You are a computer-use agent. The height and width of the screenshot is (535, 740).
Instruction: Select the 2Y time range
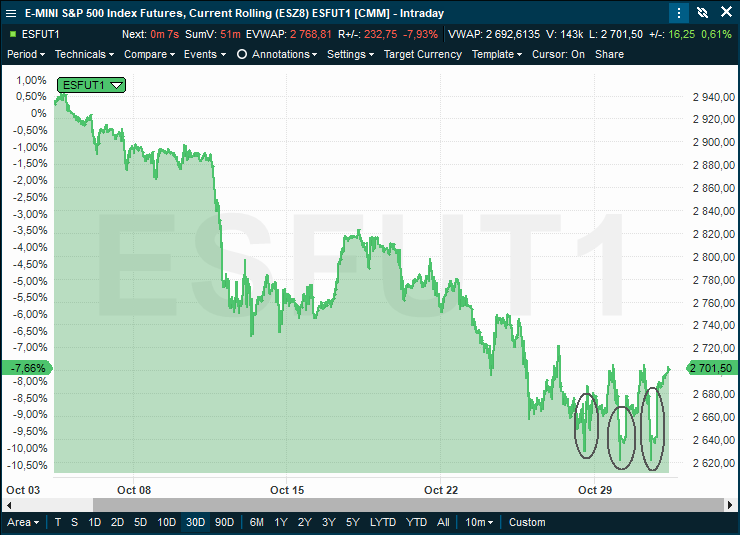(304, 522)
